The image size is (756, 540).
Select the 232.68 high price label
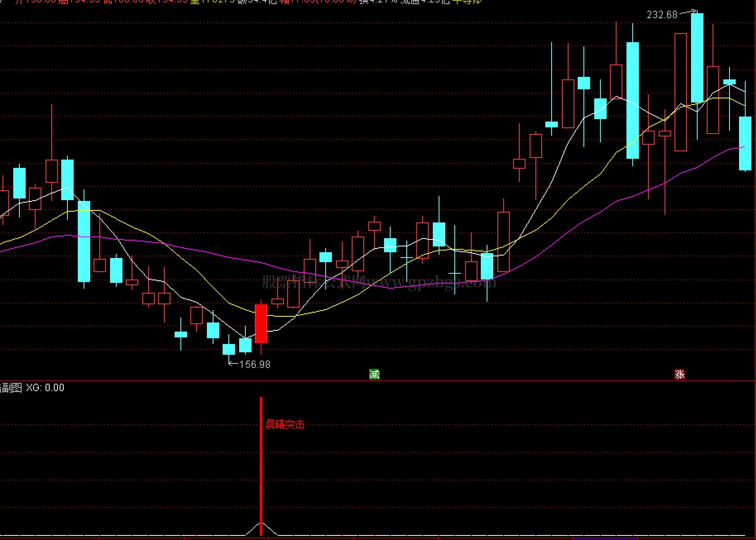coord(662,15)
